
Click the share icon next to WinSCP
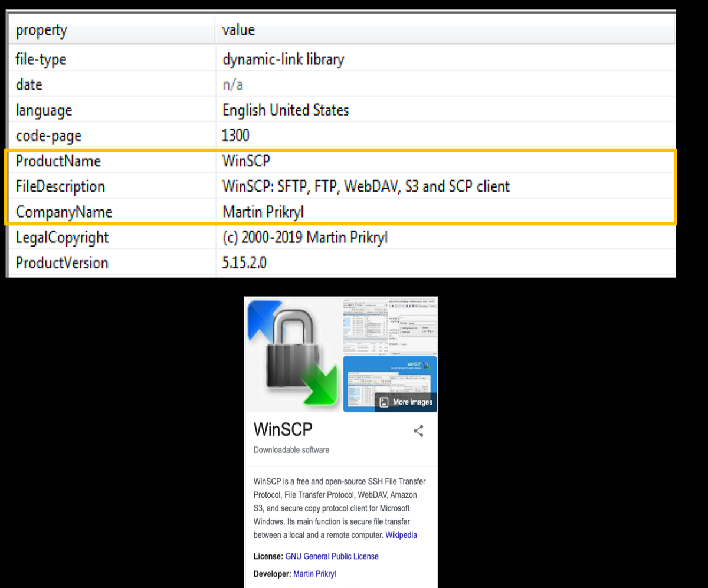click(418, 431)
